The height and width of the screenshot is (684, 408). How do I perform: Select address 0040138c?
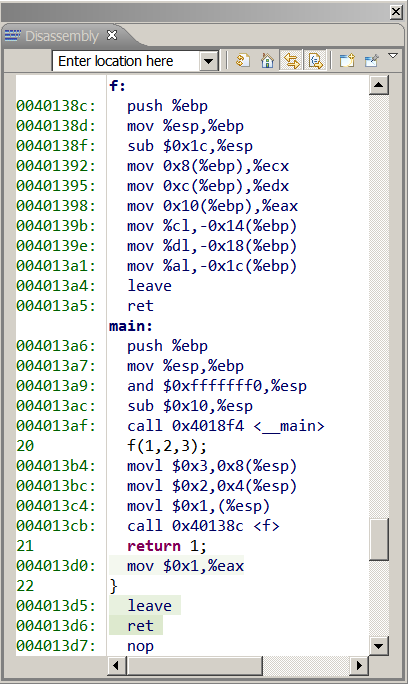point(56,106)
